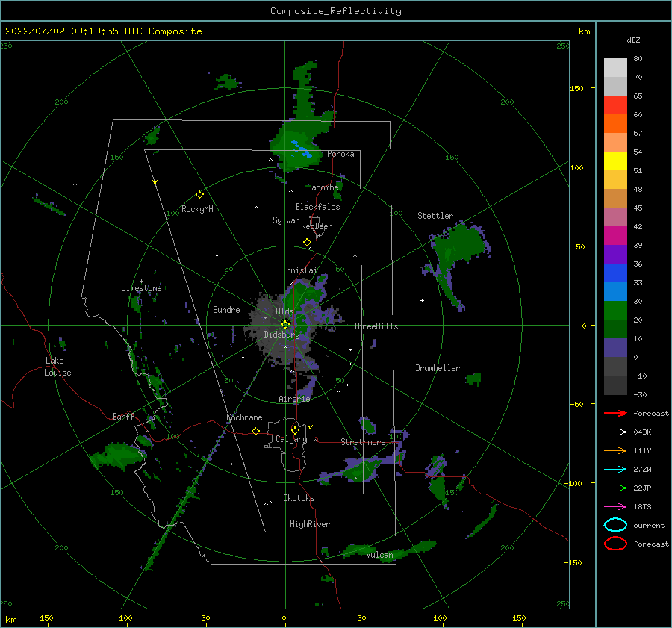Screen dimensions: 672x628
Task: Click the Drumheller city label
Action: (438, 368)
